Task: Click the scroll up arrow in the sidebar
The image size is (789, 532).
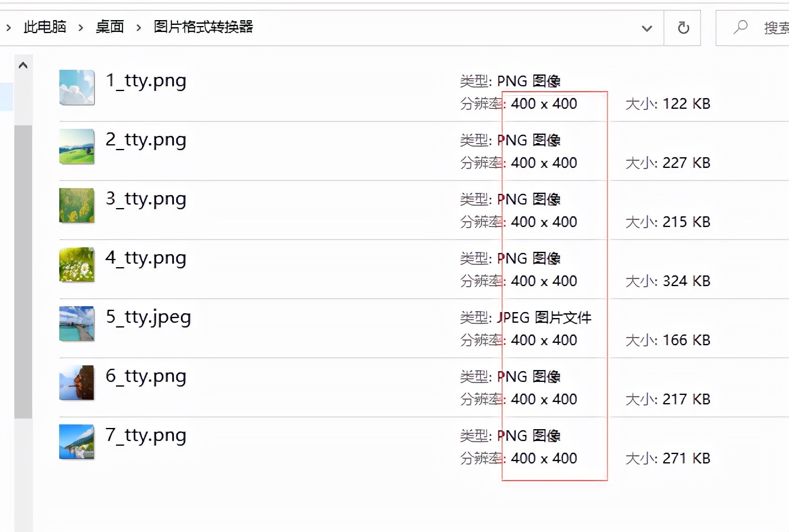Action: pos(23,66)
